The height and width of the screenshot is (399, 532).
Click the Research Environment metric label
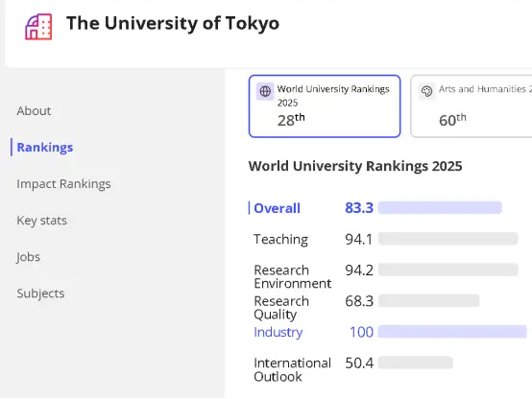pyautogui.click(x=293, y=276)
